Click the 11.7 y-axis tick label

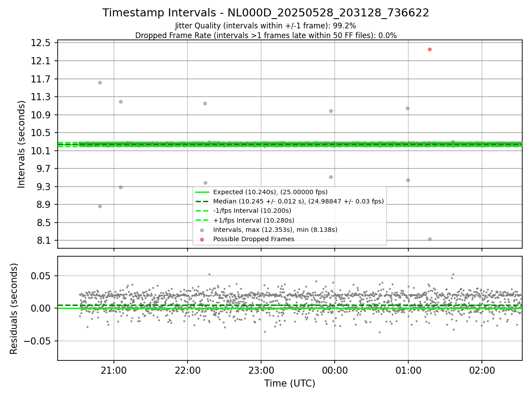[42, 79]
